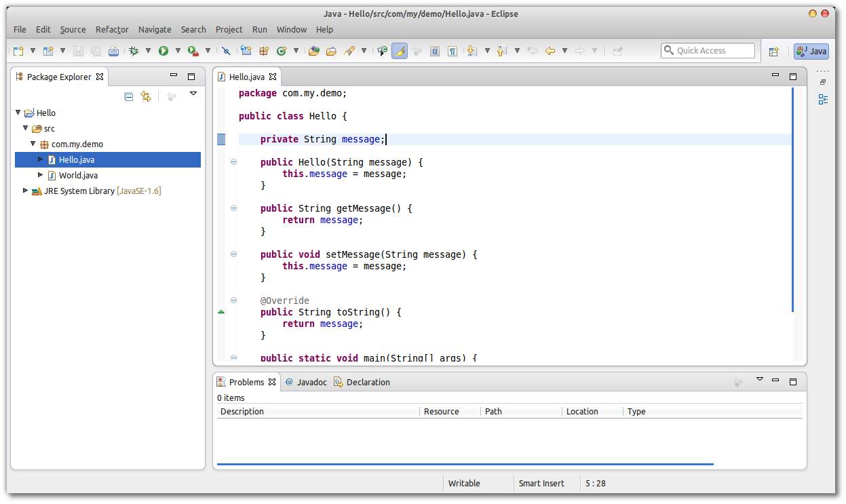This screenshot has width=846, height=504.
Task: Collapse the com.my.demo package node
Action: 33,144
